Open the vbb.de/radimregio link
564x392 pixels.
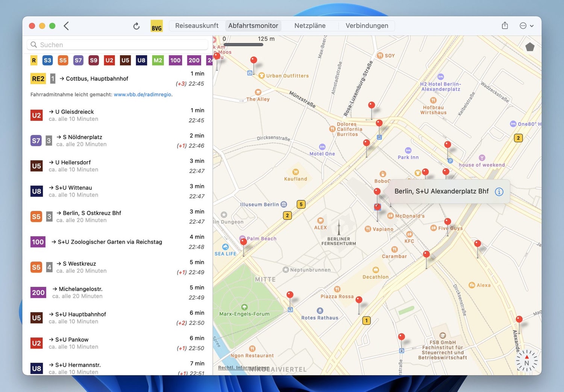pos(143,95)
